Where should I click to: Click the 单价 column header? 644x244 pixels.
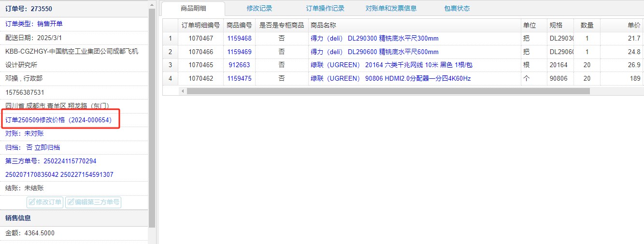click(622, 25)
